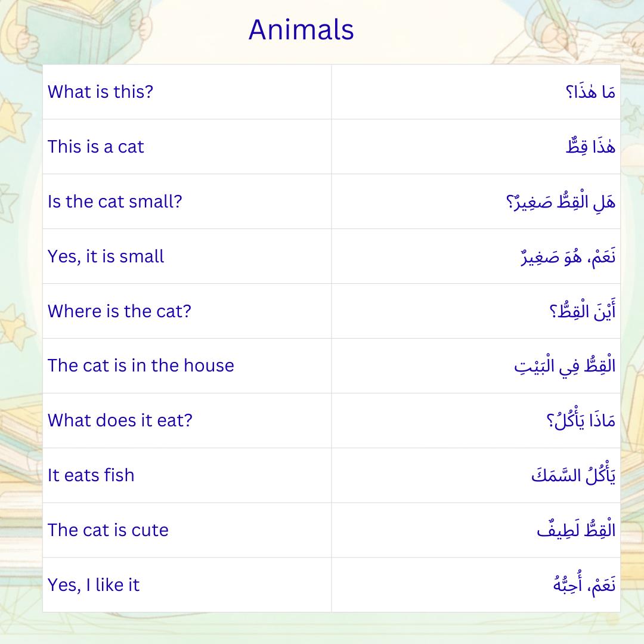Select the Arabic text هٰذَا قِطٌّ
644x644 pixels.
pos(590,147)
